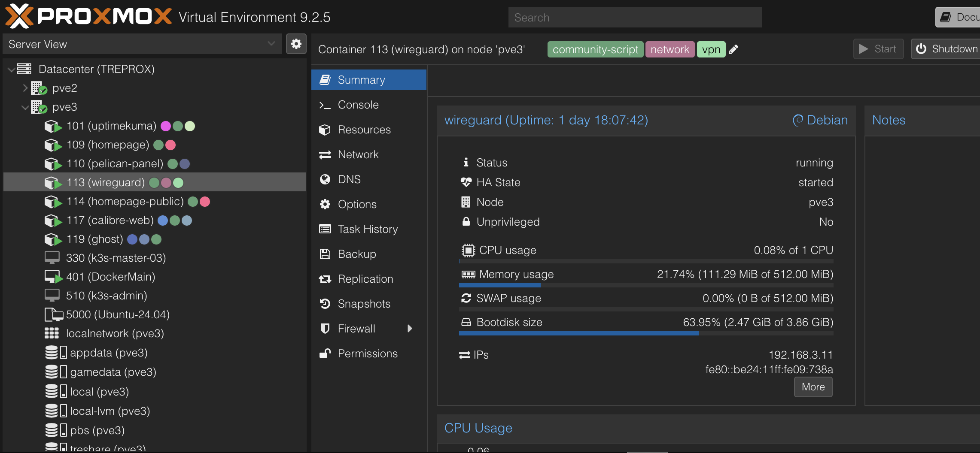Click storage icon for pbs (pve3)

click(x=56, y=430)
